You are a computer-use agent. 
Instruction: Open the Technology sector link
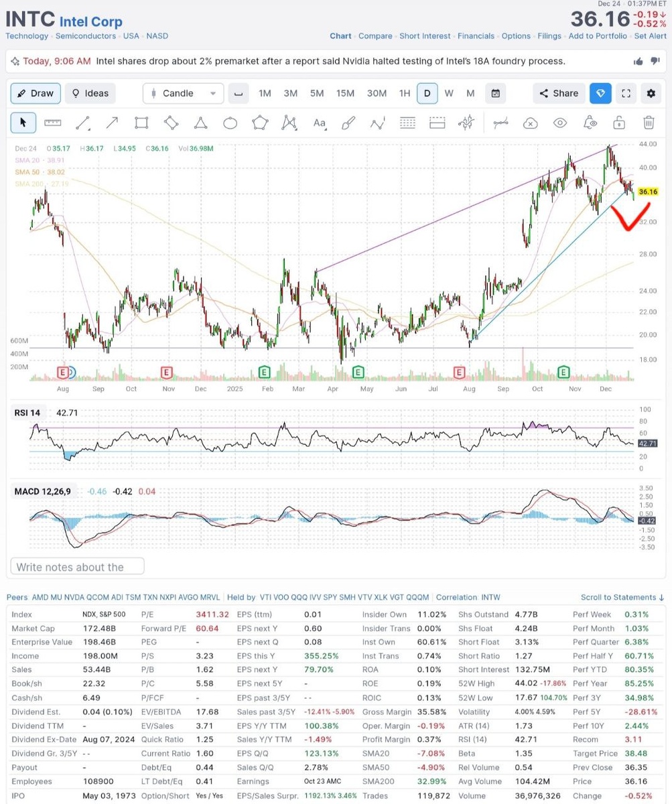pos(27,36)
